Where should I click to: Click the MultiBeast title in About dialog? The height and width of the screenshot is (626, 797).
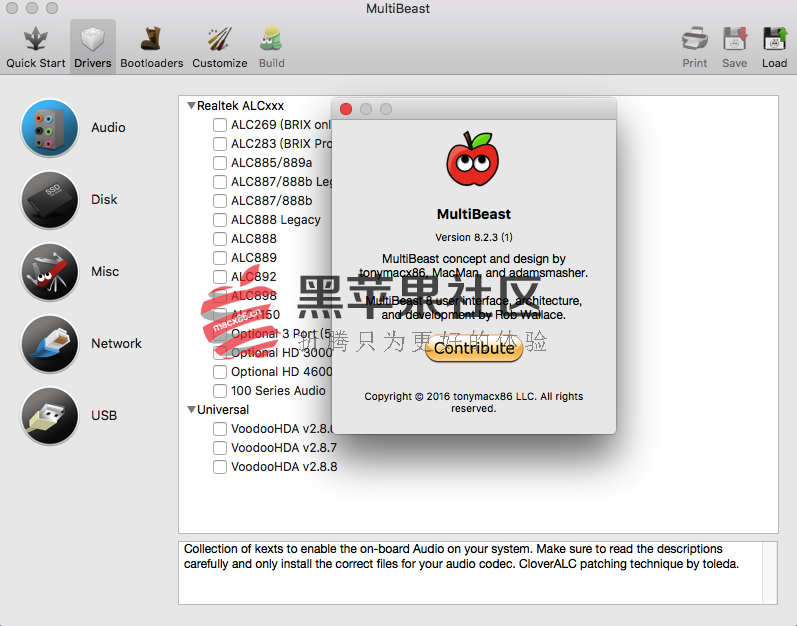pos(474,214)
